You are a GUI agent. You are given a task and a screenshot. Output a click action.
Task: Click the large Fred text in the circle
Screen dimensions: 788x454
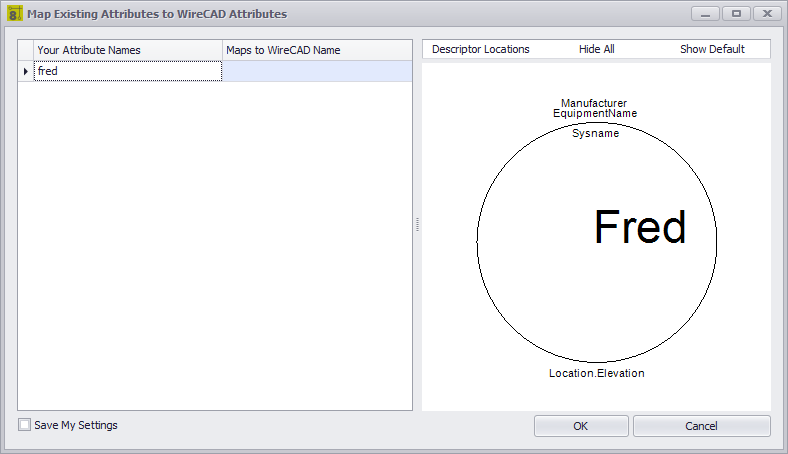click(x=640, y=227)
